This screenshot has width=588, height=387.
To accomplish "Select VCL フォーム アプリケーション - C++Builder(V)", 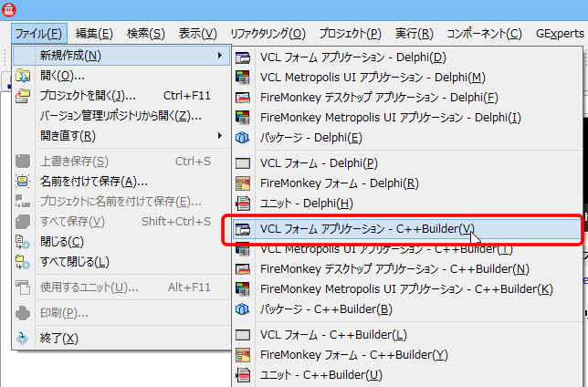I will pos(407,229).
